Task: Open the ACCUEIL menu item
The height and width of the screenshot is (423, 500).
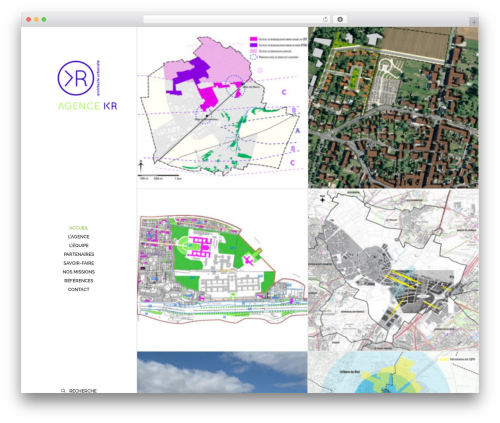Action: [79, 228]
